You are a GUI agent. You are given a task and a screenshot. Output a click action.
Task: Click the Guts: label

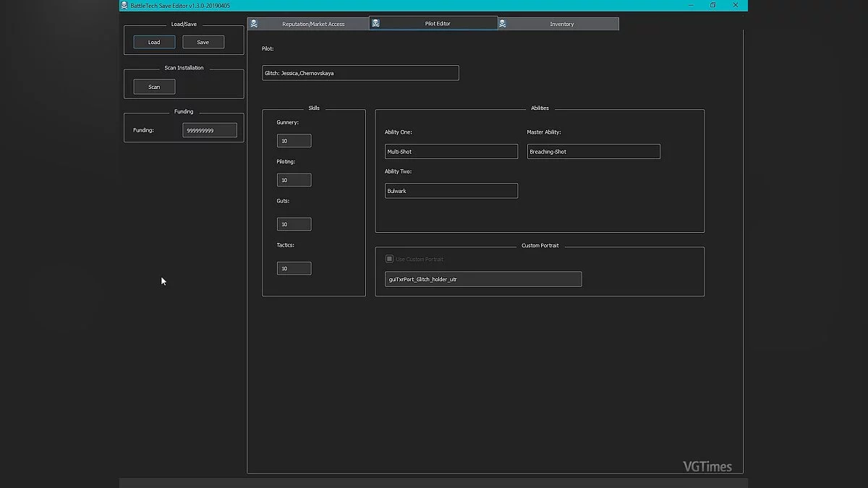coord(283,200)
